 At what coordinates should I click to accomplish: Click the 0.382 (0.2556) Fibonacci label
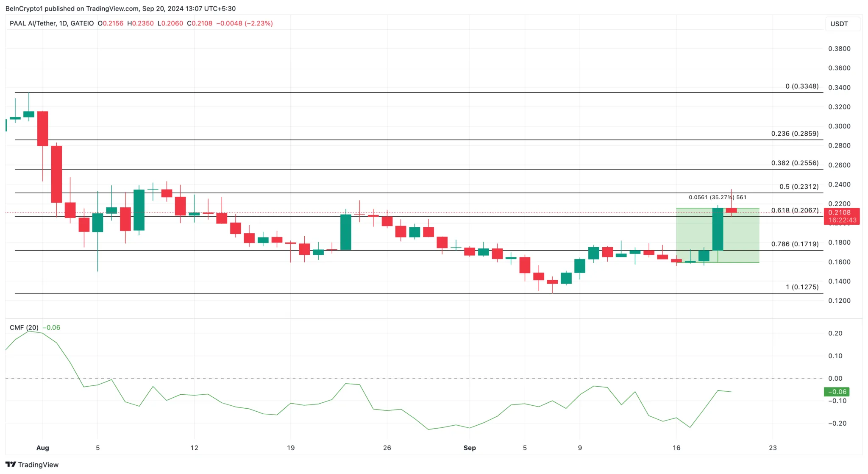[x=795, y=163]
